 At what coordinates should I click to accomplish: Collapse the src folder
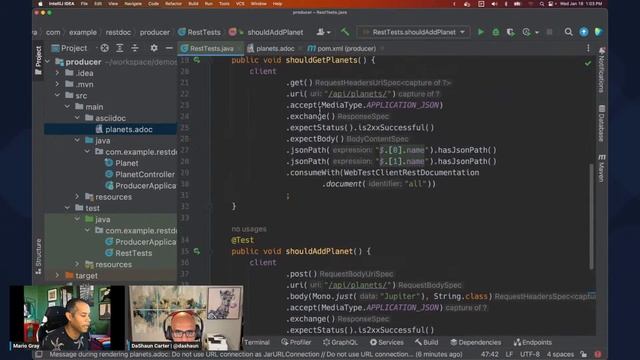pyautogui.click(x=58, y=96)
